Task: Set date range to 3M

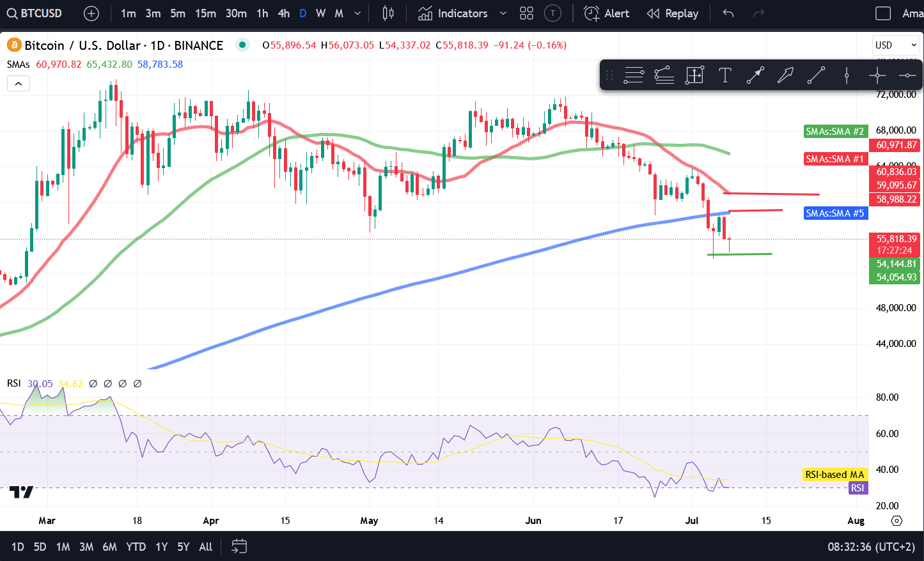Action: point(86,547)
